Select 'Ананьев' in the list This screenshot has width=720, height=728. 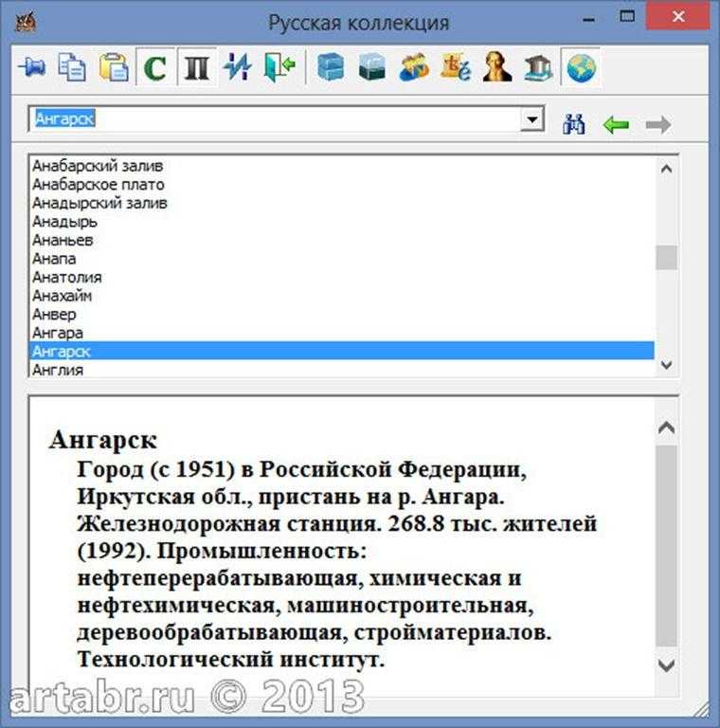[x=342, y=240]
